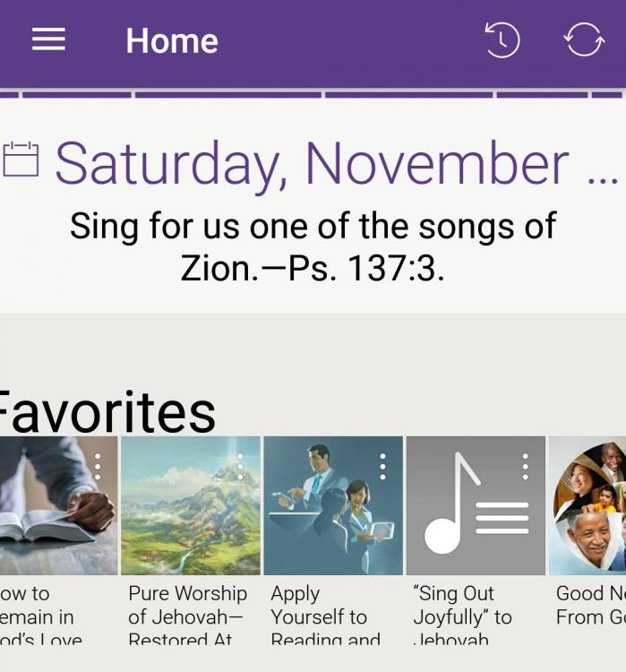626x672 pixels.
Task: Open options for Pure Worship of Jehovah
Action: [x=240, y=466]
